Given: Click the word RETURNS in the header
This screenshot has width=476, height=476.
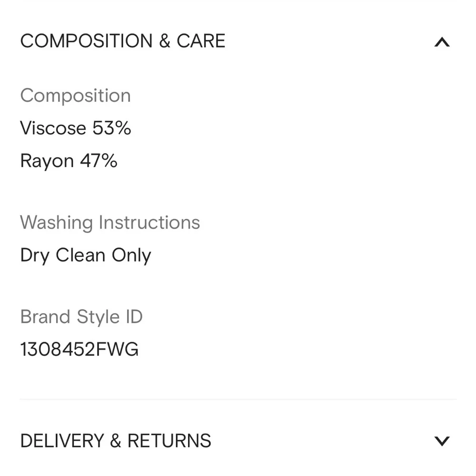Looking at the screenshot, I should click(169, 441).
